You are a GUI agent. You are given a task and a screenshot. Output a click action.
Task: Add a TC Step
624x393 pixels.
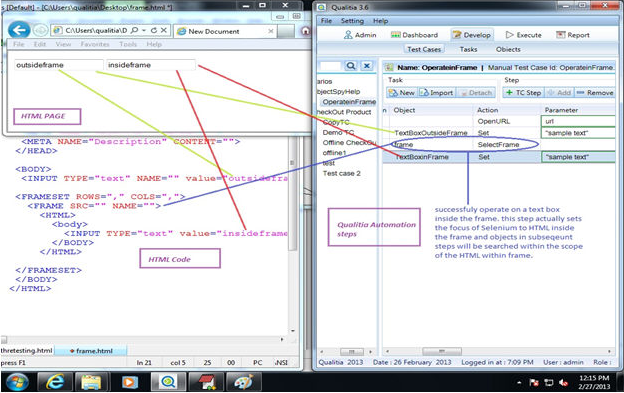click(523, 93)
